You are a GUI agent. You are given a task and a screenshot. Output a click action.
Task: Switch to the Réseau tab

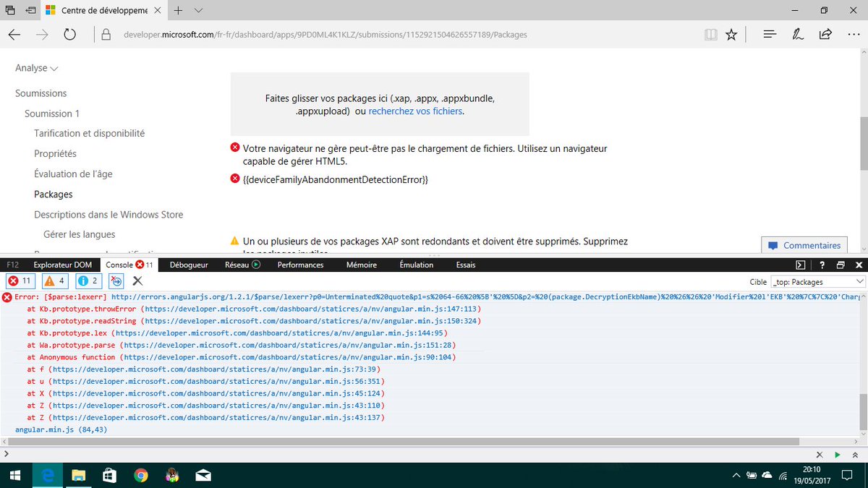(x=242, y=265)
